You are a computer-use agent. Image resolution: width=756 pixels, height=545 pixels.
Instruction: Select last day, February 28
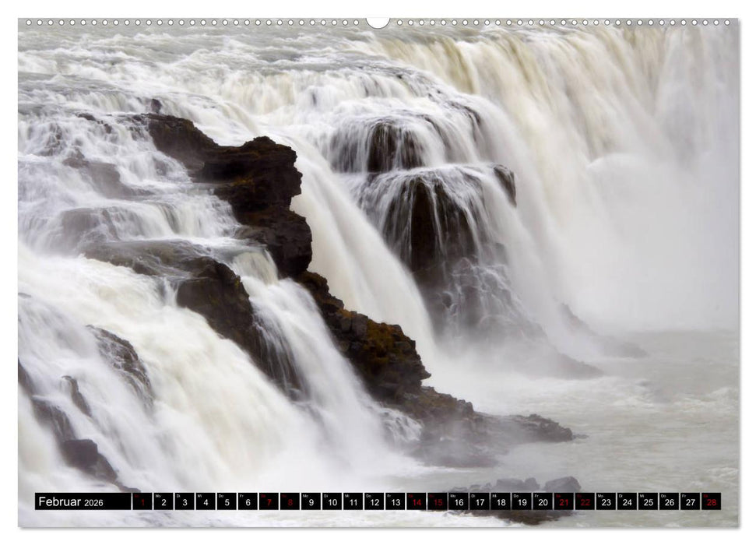coord(710,501)
